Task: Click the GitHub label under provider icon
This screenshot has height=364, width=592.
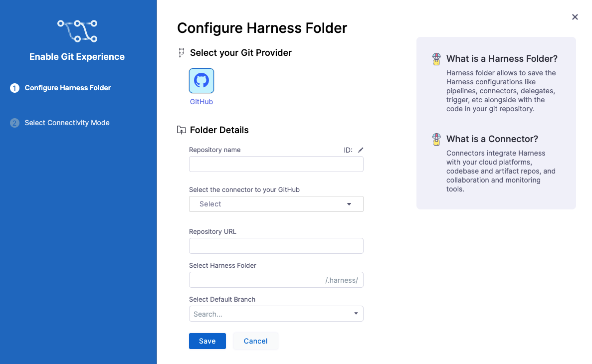Action: [x=201, y=102]
